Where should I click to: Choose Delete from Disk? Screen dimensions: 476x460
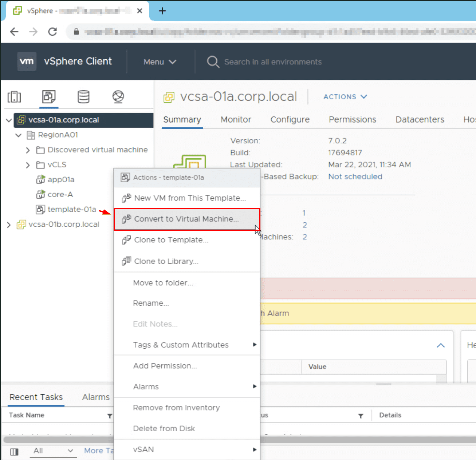click(x=187, y=428)
